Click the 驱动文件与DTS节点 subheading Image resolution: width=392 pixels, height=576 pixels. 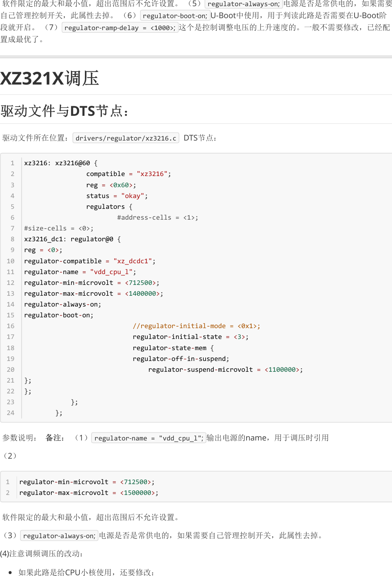(x=64, y=111)
